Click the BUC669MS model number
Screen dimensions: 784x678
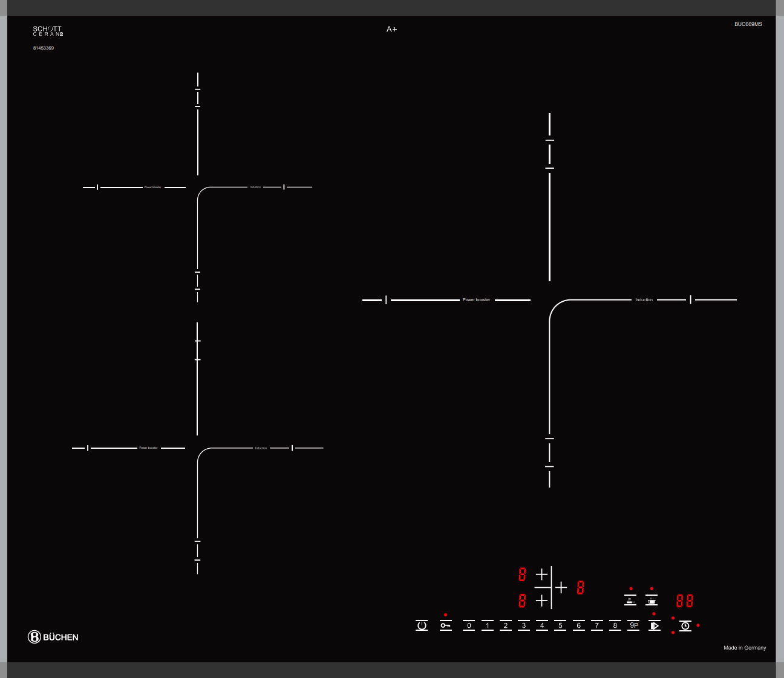click(748, 24)
